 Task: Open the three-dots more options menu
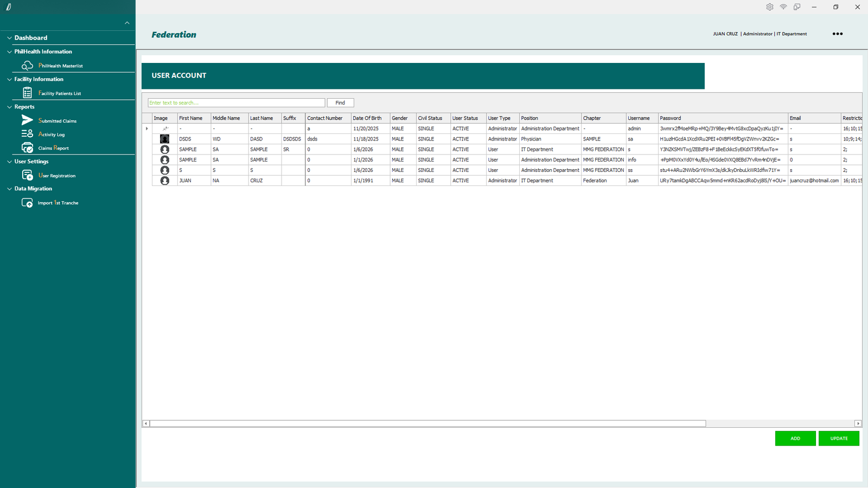click(x=838, y=34)
